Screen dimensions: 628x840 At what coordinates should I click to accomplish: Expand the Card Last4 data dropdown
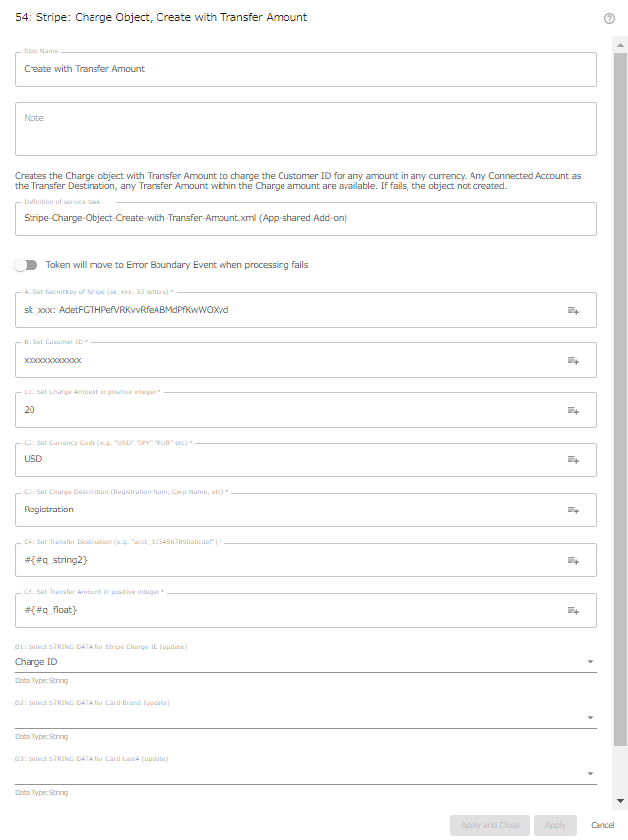click(305, 774)
